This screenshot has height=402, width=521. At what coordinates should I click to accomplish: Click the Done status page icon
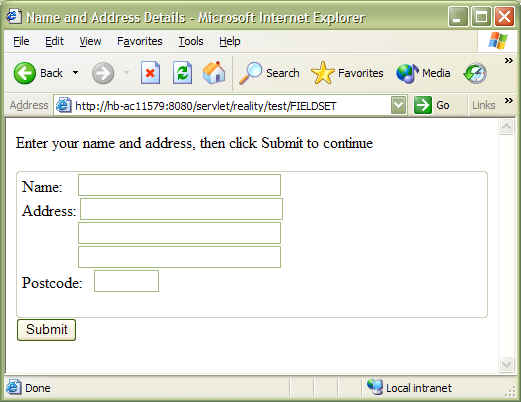(14, 387)
